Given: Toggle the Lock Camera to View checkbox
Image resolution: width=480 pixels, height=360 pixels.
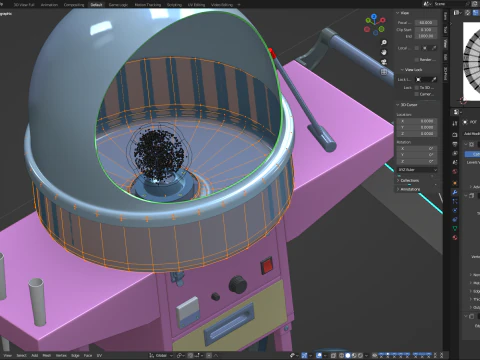Looking at the screenshot, I should (417, 94).
